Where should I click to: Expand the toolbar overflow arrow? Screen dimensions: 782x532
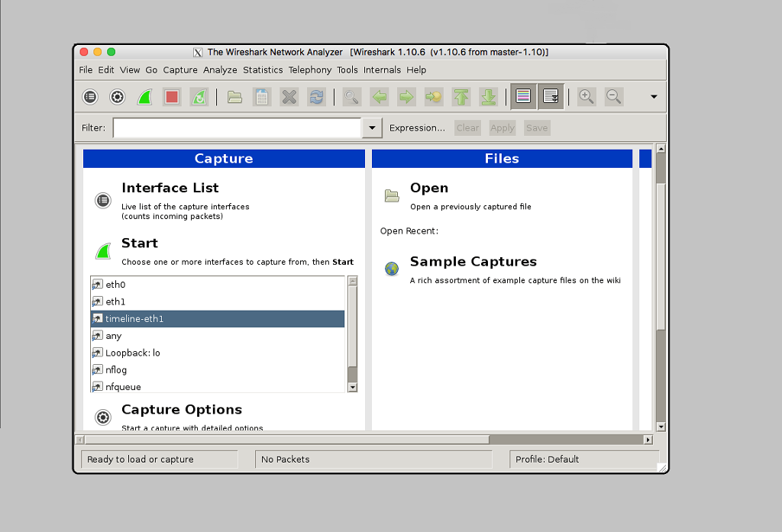pyautogui.click(x=654, y=97)
